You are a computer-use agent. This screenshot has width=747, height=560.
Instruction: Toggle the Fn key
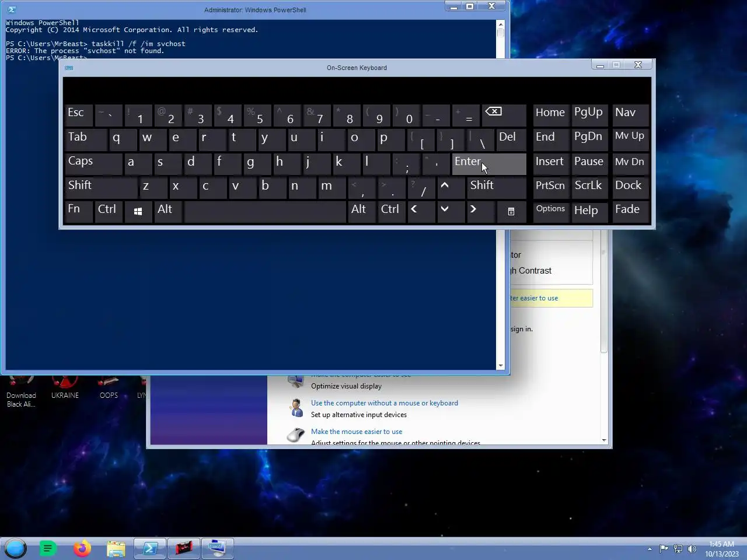tap(79, 212)
